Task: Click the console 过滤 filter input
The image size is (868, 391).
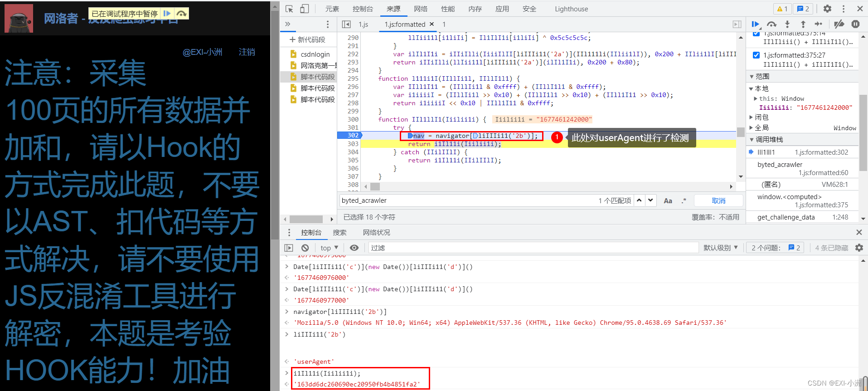Action: point(533,248)
